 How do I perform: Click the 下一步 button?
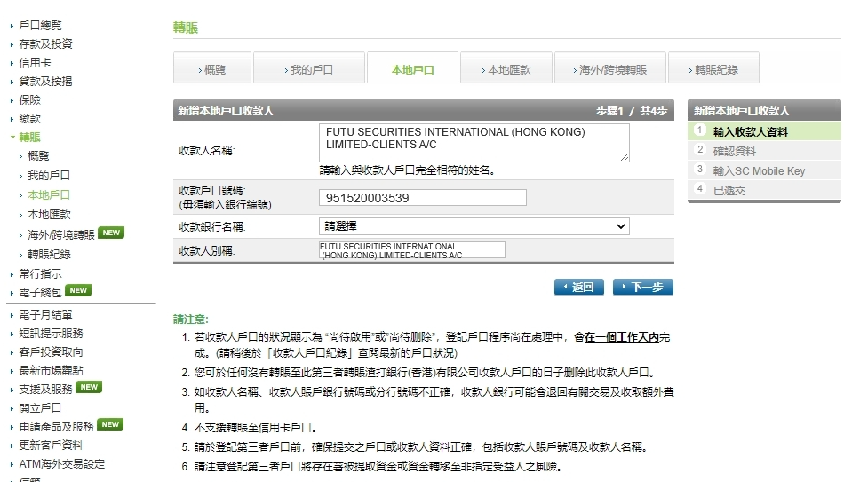click(643, 288)
